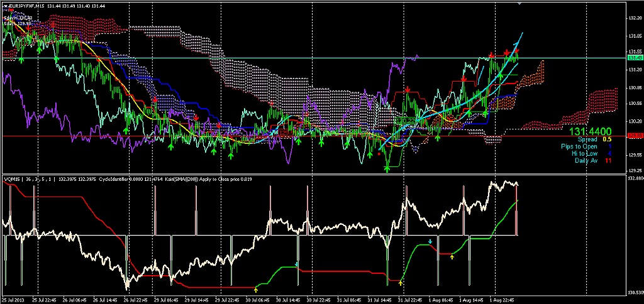Click the CycleIdentifier indicator label
This screenshot has width=644, height=304.
[x=113, y=179]
